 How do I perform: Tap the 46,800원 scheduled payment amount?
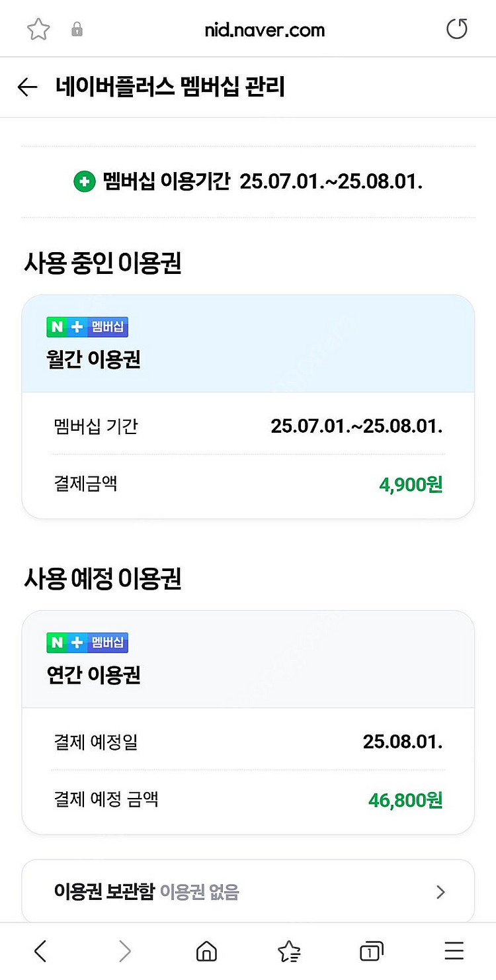point(405,801)
